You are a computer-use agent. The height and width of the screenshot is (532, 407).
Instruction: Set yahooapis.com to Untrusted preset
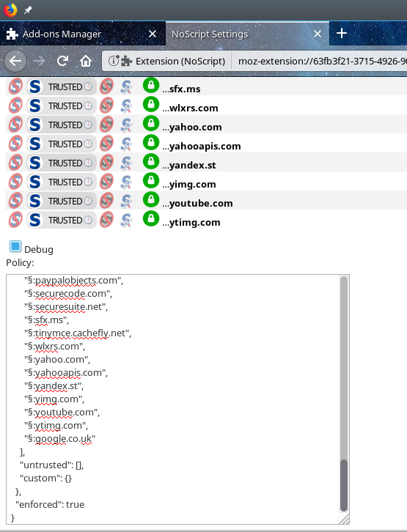106,144
